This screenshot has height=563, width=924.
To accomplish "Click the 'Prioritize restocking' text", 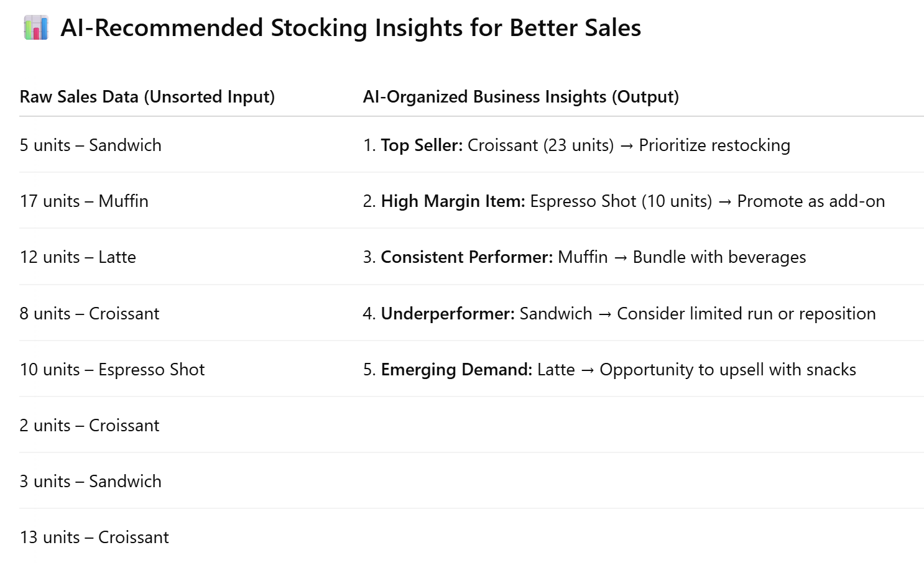I will click(x=714, y=145).
